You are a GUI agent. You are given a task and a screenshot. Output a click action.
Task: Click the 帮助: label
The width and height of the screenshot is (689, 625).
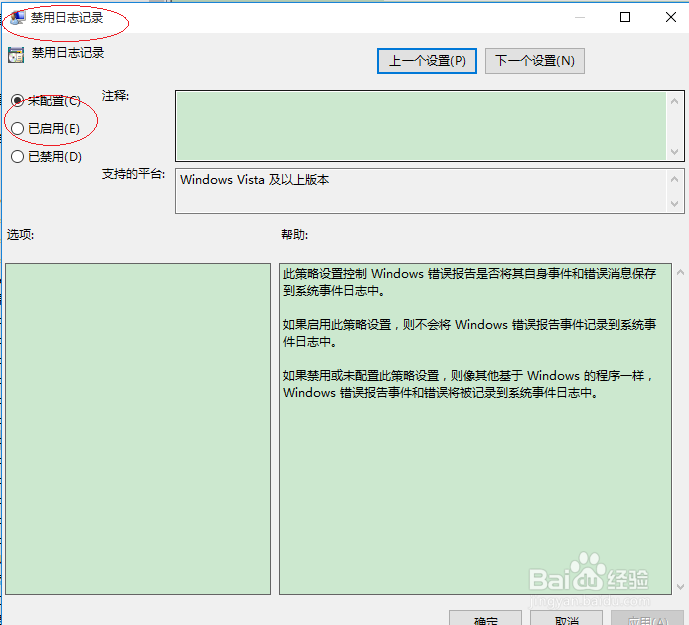(294, 234)
